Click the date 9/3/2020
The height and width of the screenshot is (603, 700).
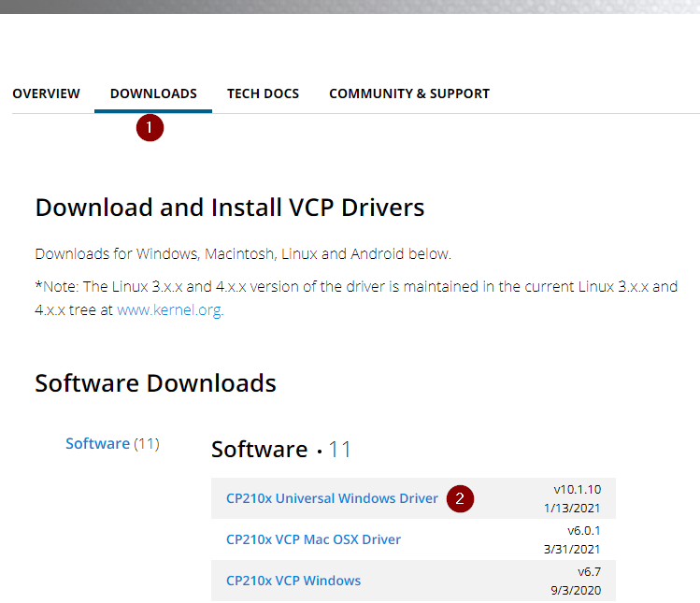576,590
